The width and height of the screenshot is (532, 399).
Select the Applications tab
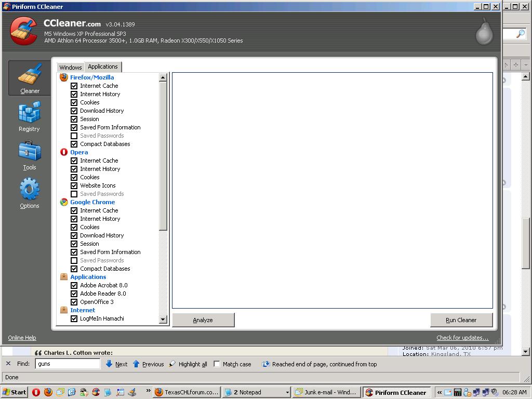(x=103, y=66)
